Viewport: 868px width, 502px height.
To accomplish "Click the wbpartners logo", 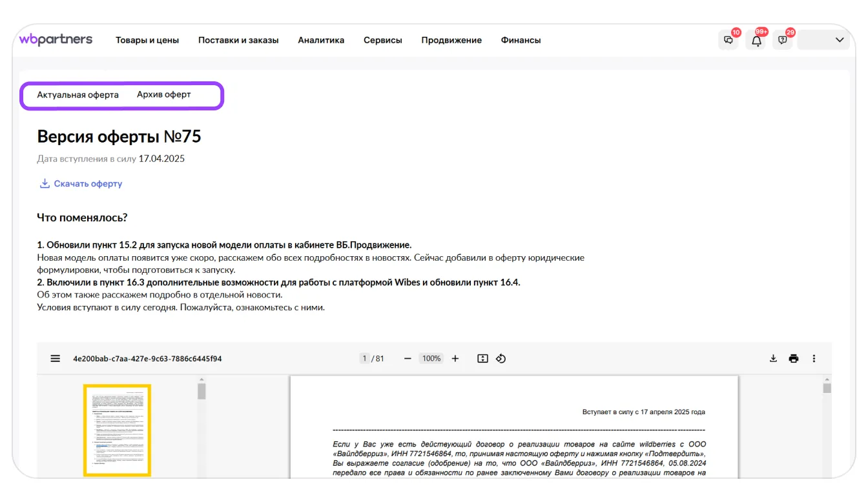I will pos(56,39).
